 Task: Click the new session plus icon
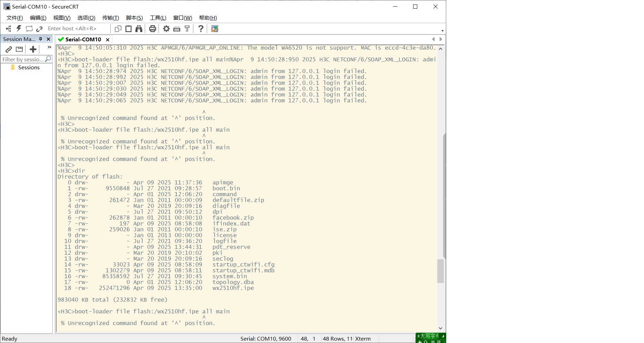33,49
